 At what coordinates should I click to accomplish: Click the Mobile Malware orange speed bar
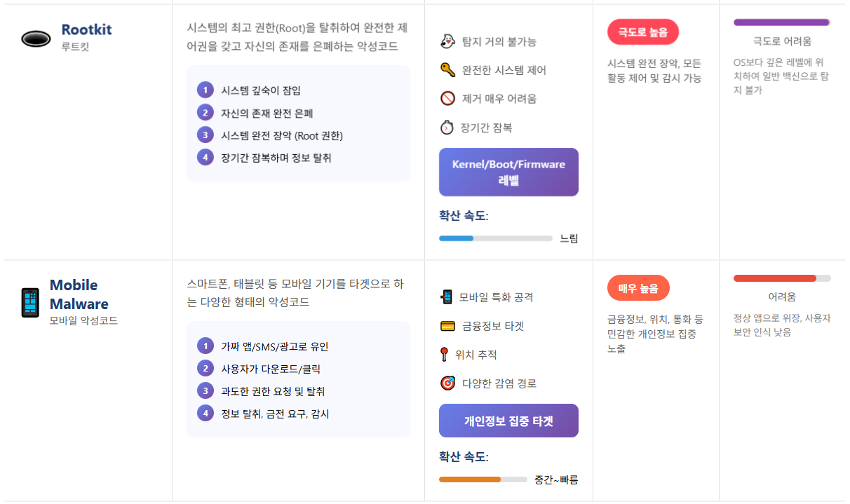pyautogui.click(x=483, y=479)
